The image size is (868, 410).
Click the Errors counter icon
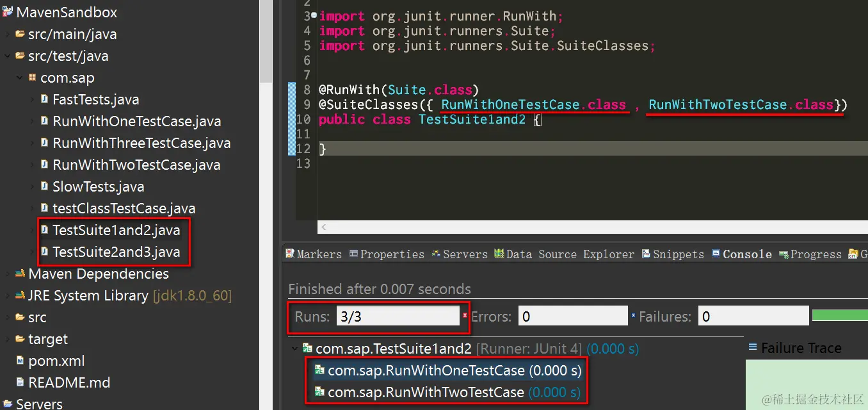click(465, 315)
